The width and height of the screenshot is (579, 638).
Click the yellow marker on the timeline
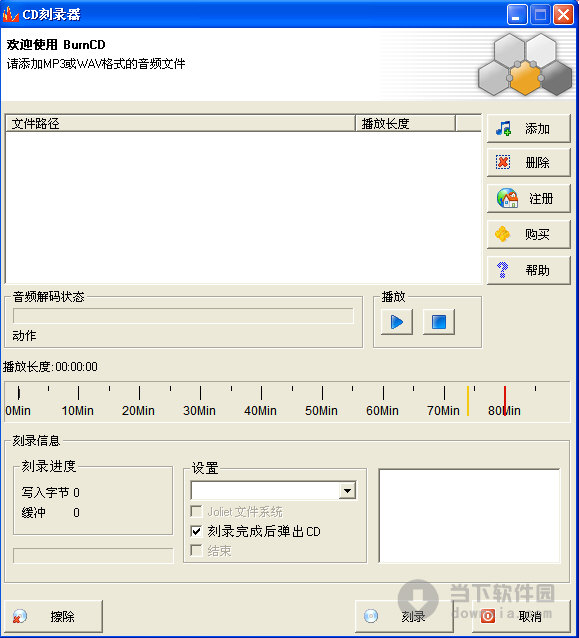468,401
